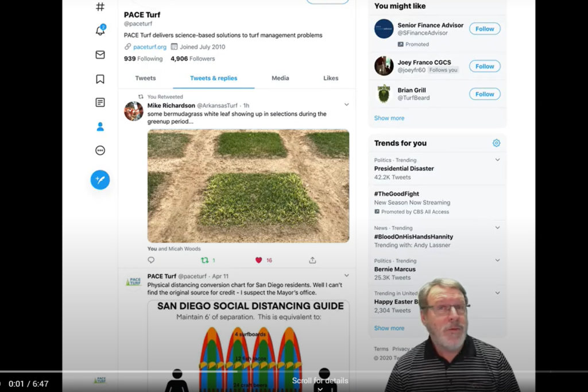Screen dimensions: 588x392
Task: Open the San Diego Social Distancing Guide image
Action: (x=248, y=346)
